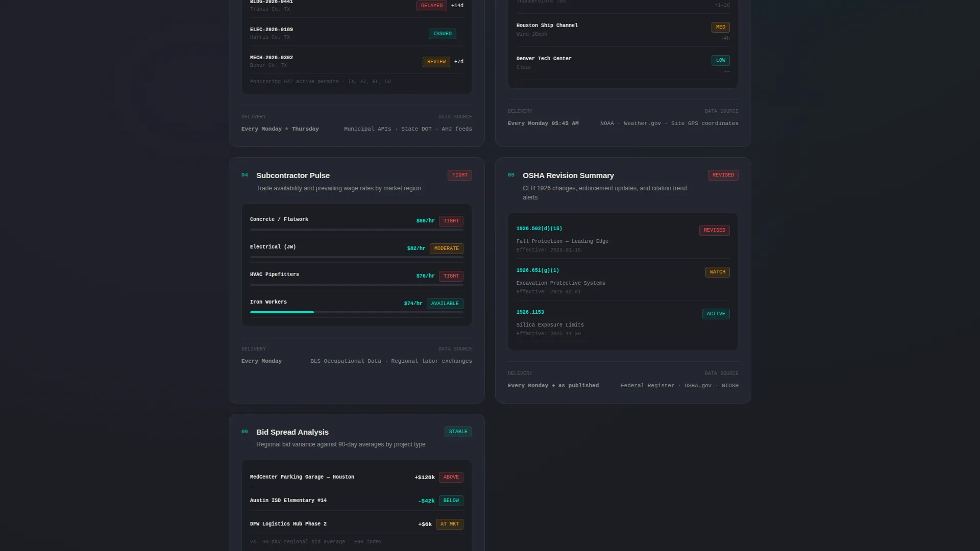Click AT MKT badge for DFW Logistics Hub

pos(450,524)
